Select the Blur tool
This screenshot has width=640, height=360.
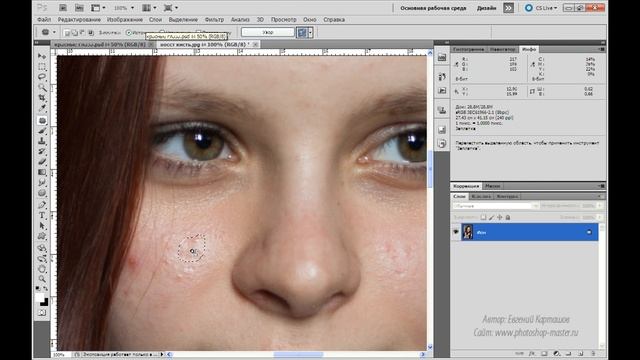[42, 183]
